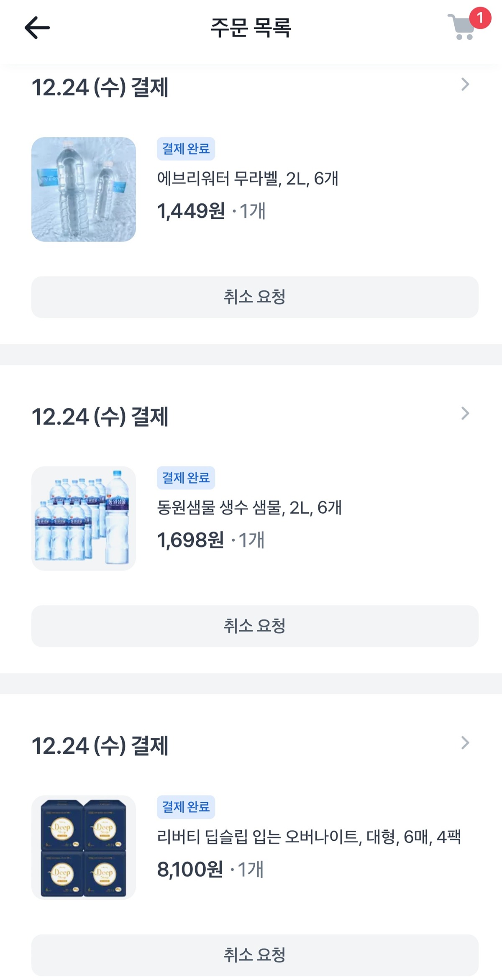Tap the 1,698원 price text
Screen dimensions: 502x980
190,540
